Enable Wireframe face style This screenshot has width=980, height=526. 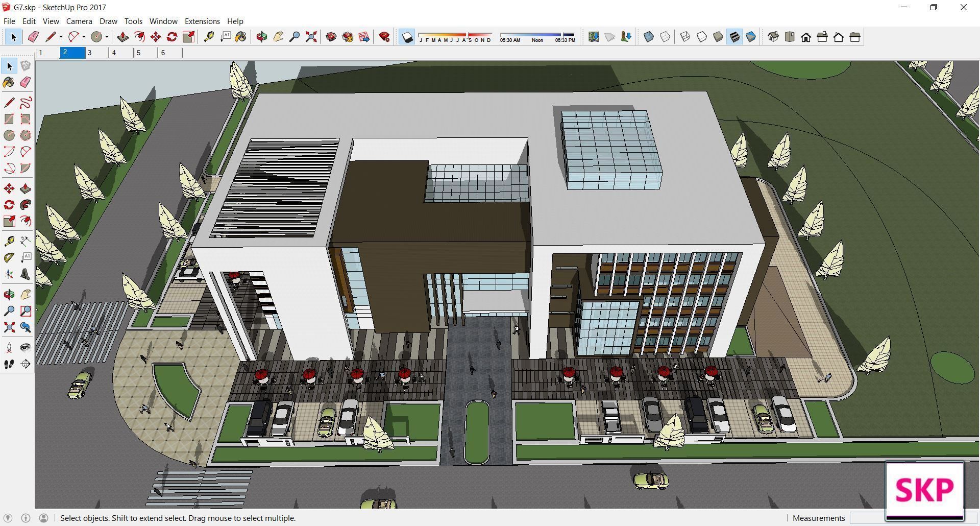point(685,37)
